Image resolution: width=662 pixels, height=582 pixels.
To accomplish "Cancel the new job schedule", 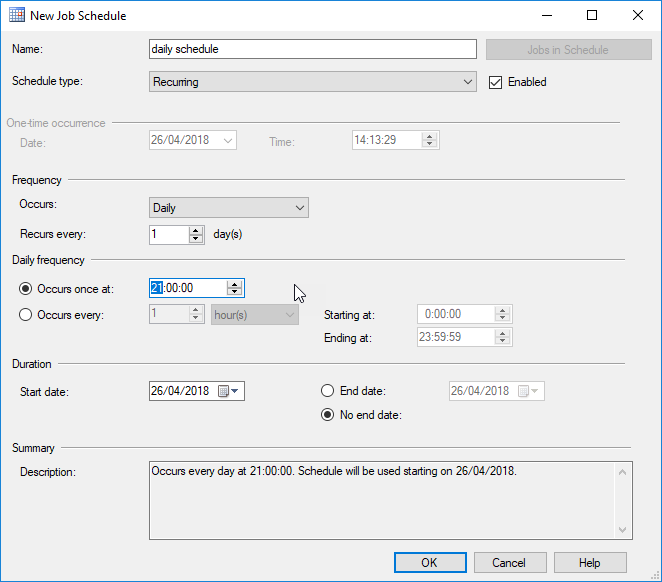I will (x=509, y=562).
